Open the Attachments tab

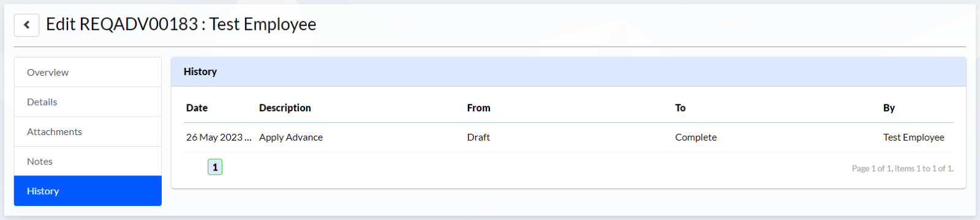[88, 131]
